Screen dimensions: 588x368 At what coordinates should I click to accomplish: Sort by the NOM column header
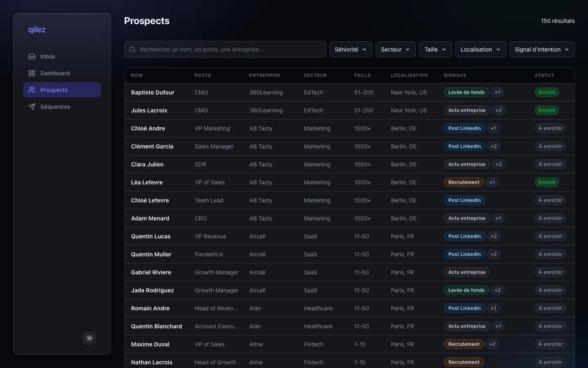tap(137, 75)
